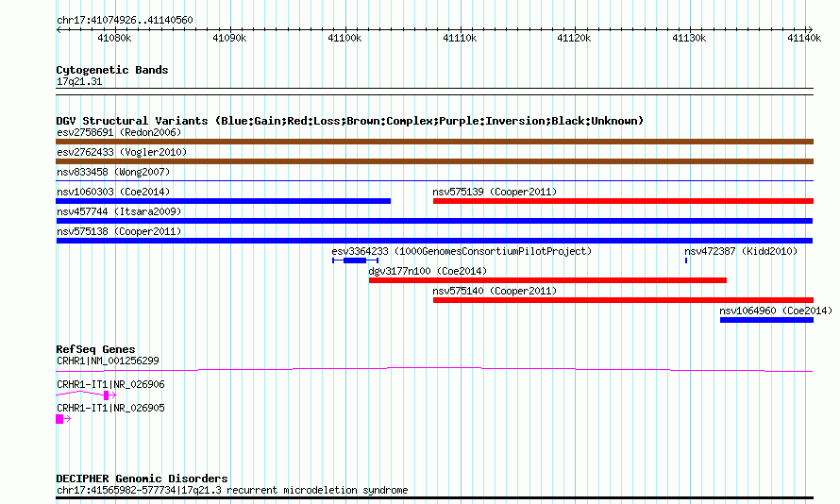This screenshot has height=504, width=840.
Task: Click label esv3364233 (1000GenomesConsortiumPilotProject)
Action: click(462, 251)
